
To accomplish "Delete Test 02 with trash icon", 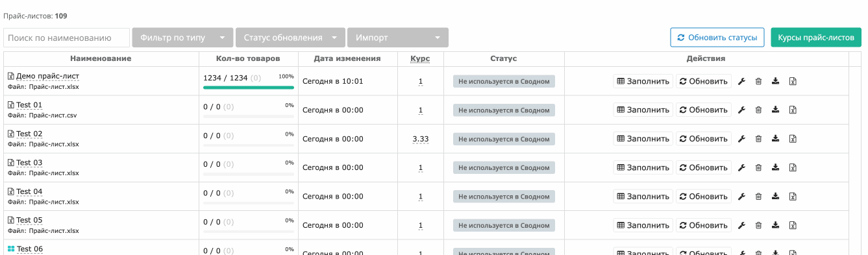I will pyautogui.click(x=758, y=139).
